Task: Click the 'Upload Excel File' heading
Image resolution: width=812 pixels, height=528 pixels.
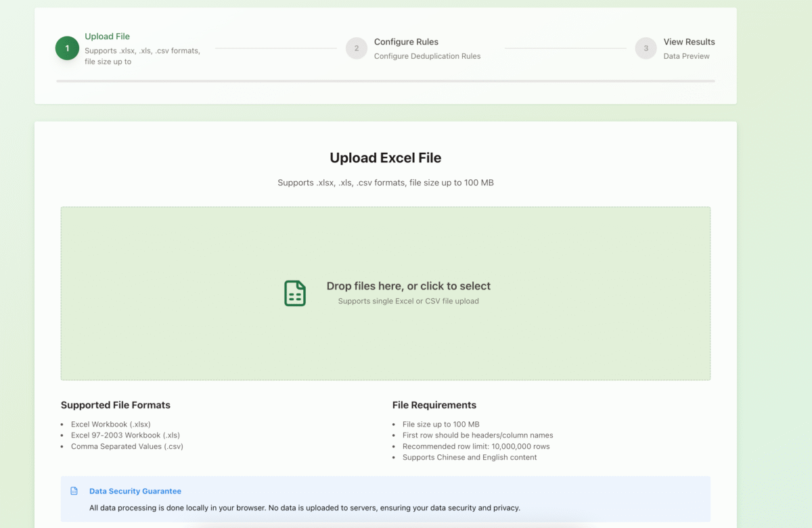Action: click(x=386, y=158)
